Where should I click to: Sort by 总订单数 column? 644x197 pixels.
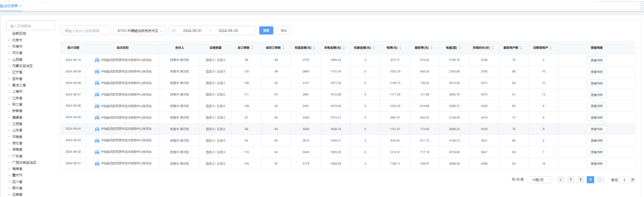[252, 48]
